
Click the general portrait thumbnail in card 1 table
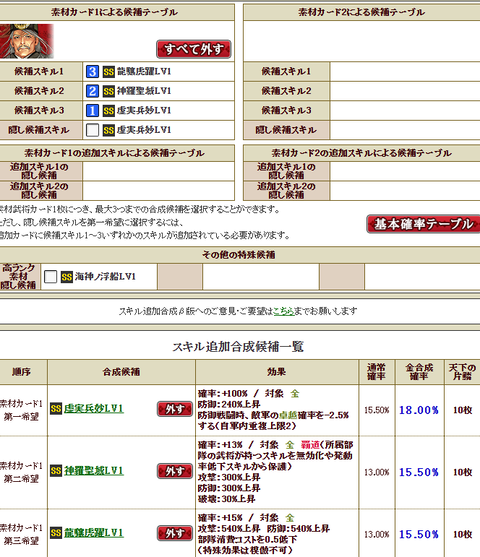[27, 41]
